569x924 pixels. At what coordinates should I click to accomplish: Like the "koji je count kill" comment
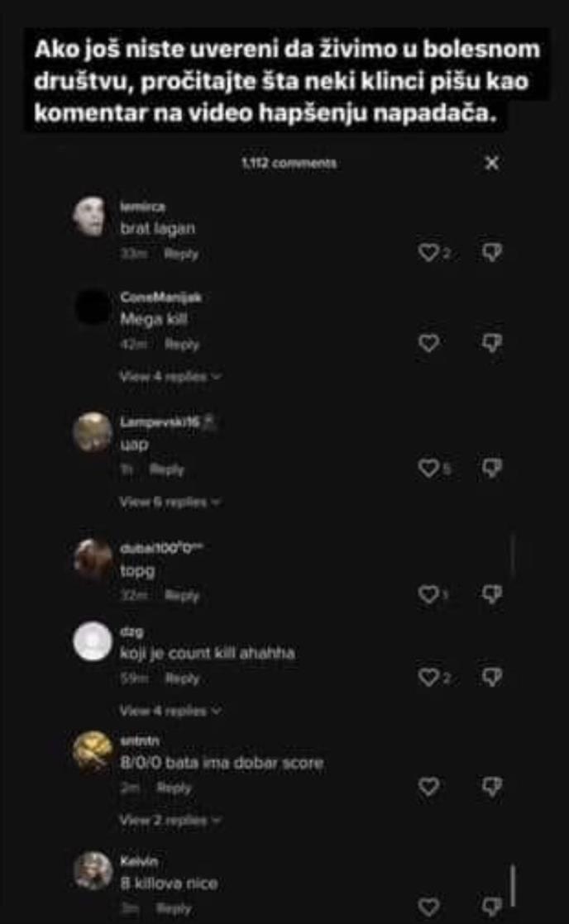(x=428, y=677)
